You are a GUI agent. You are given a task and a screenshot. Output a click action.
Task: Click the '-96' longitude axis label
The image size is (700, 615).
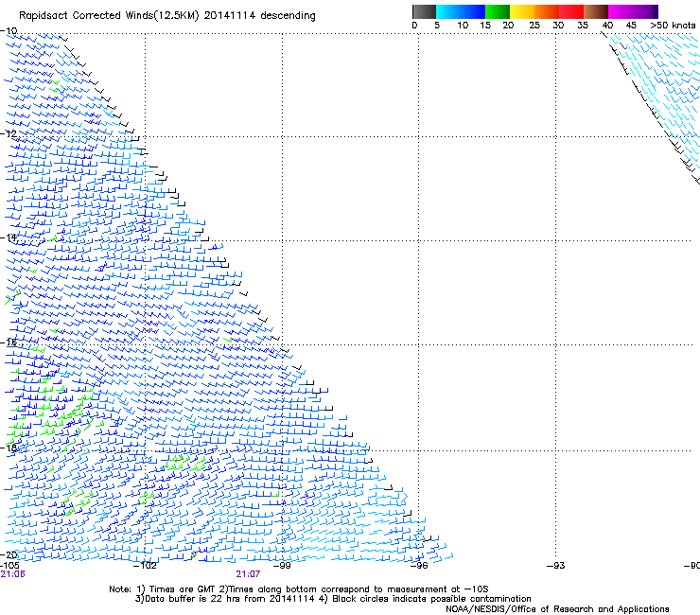(419, 566)
